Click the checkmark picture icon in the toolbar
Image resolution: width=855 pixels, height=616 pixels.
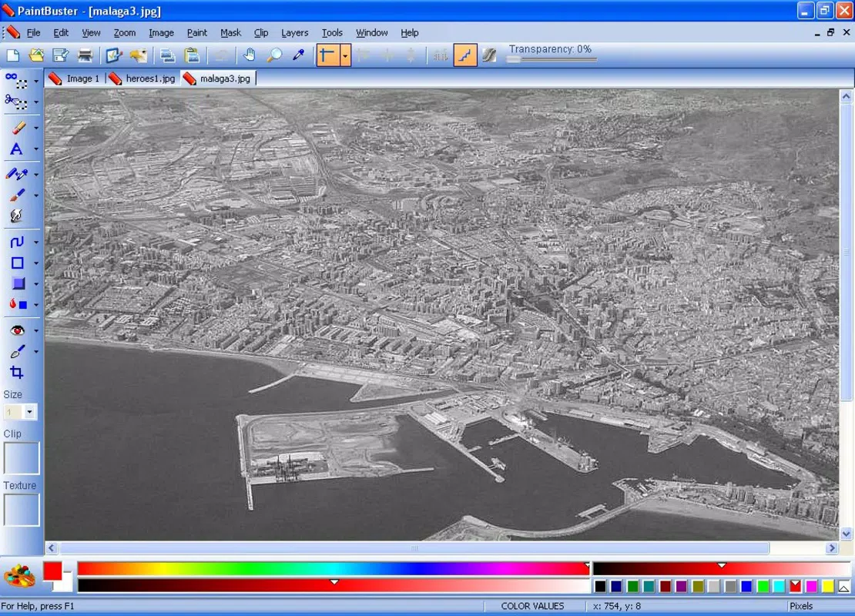(x=114, y=55)
